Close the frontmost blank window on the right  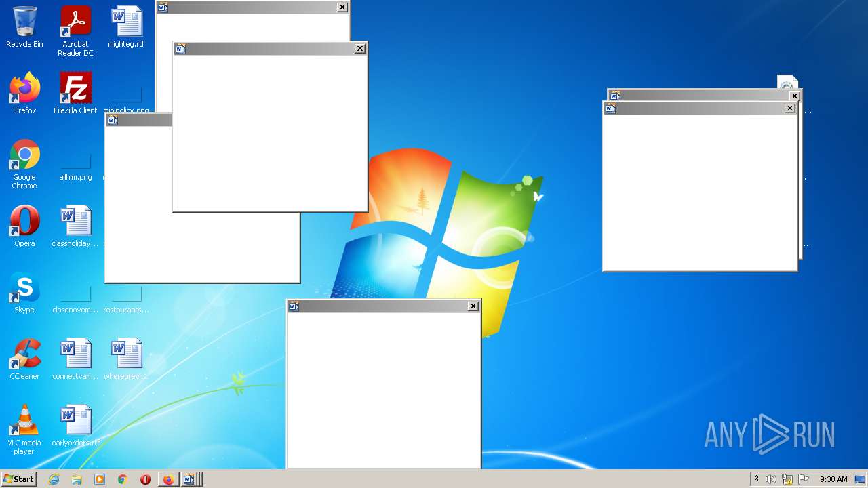(790, 108)
